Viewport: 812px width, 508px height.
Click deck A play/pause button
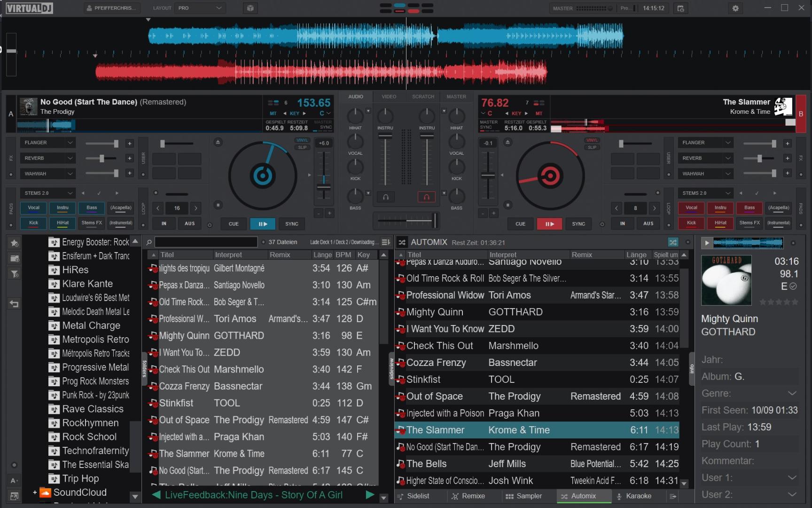[x=263, y=224]
